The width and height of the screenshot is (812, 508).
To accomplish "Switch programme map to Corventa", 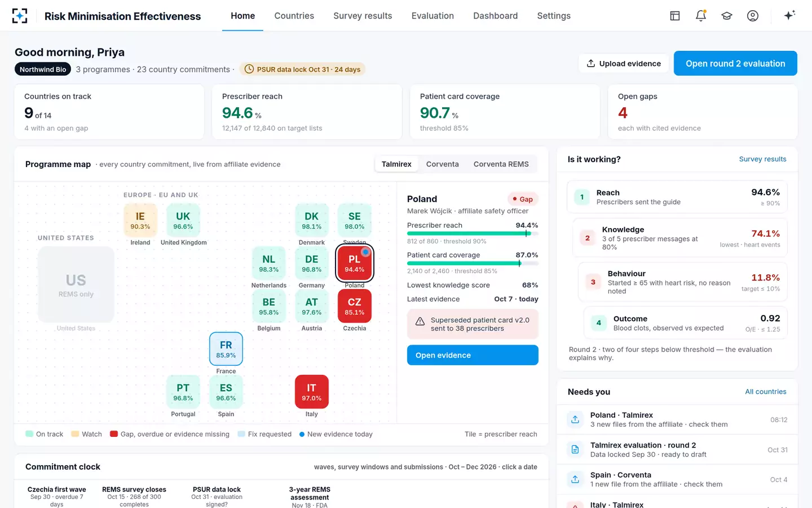I will 443,164.
